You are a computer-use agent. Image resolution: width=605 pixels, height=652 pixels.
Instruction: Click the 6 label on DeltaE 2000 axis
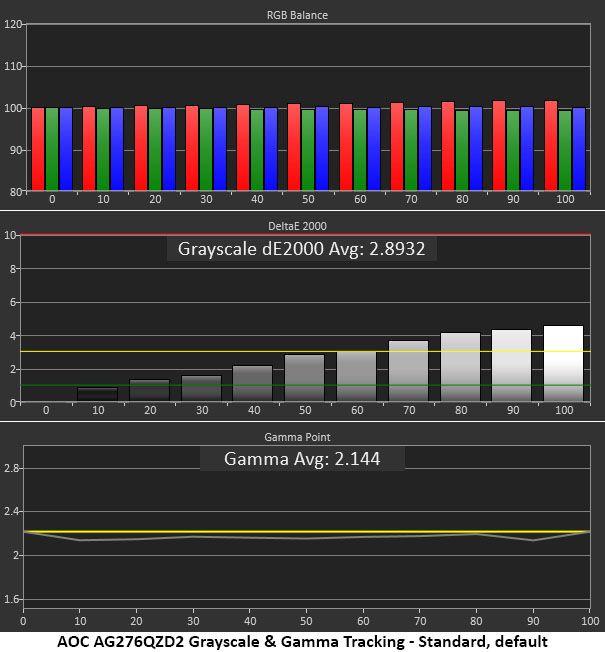click(12, 302)
